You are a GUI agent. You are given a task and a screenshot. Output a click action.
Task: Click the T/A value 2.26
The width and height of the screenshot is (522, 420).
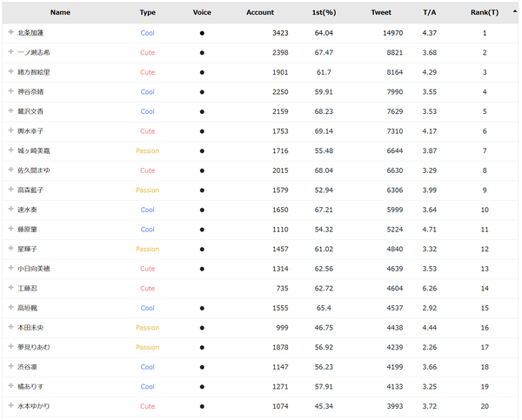coord(430,347)
